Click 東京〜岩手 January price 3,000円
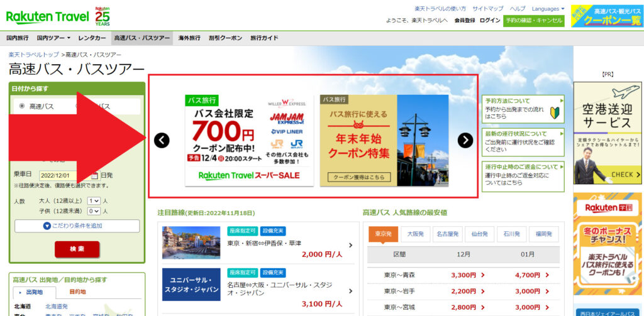 point(532,291)
